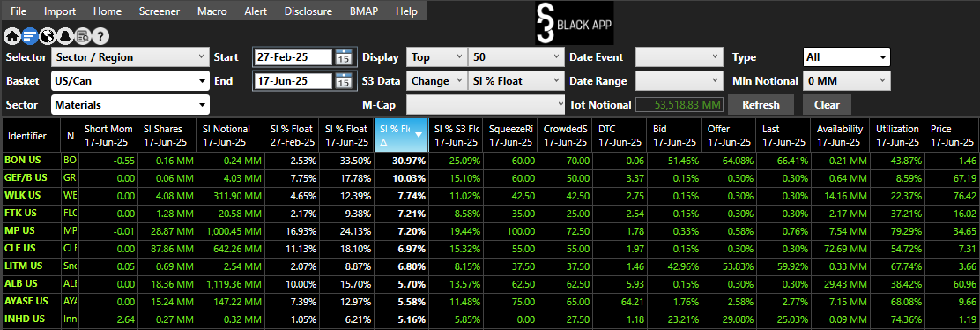Screen dimensions: 980x330
Task: Open the Type All dropdown
Action: pos(846,57)
